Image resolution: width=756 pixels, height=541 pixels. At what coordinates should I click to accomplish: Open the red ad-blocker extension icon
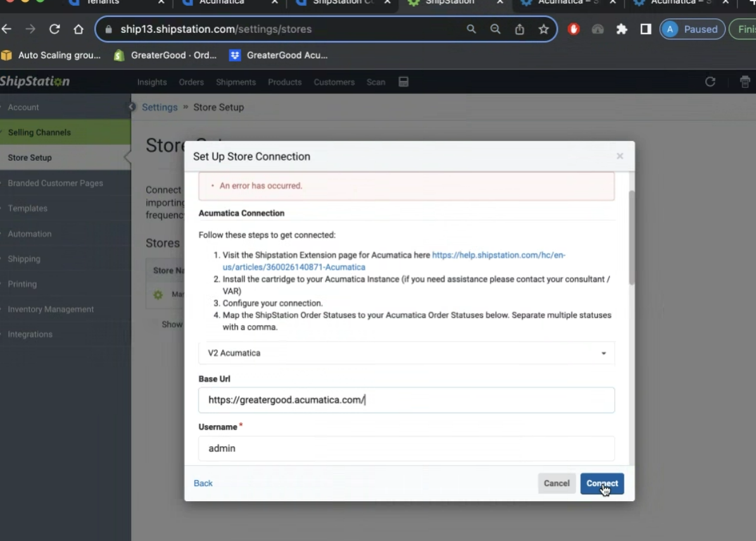pyautogui.click(x=573, y=29)
